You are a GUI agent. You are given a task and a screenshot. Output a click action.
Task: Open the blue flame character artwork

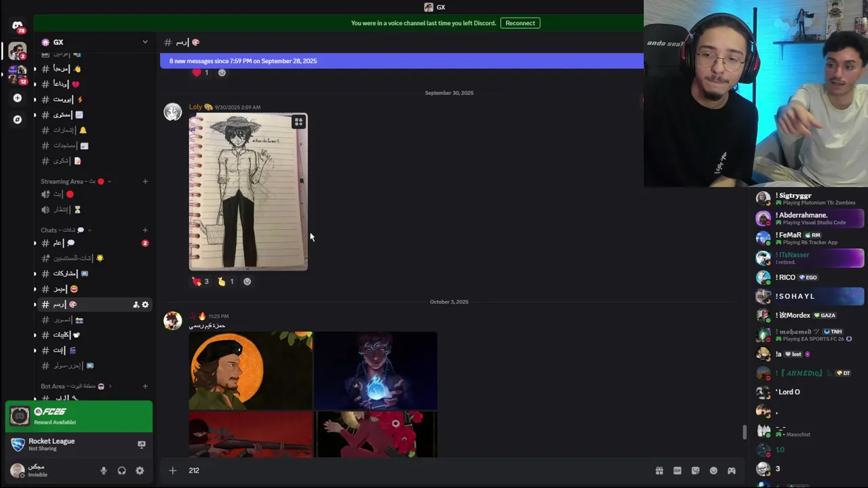[376, 370]
